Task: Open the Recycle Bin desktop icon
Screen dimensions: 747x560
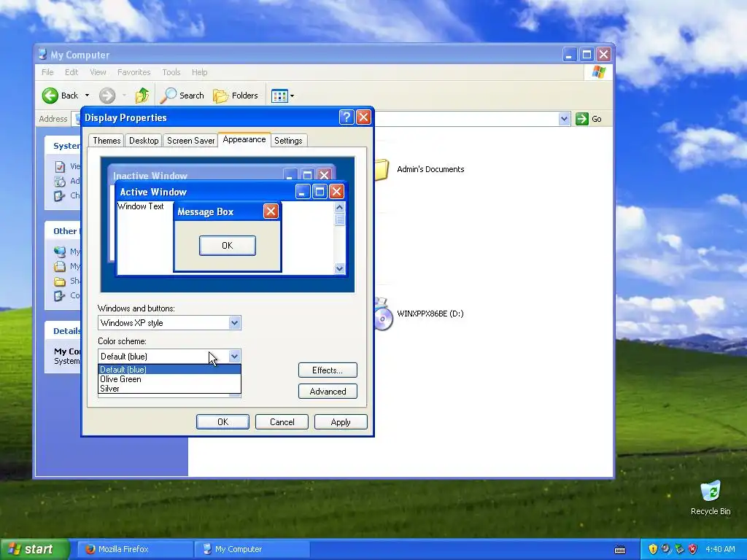Action: click(x=711, y=498)
